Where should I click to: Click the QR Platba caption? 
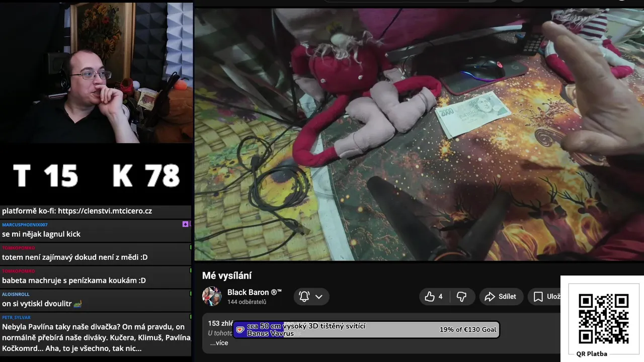pos(592,353)
